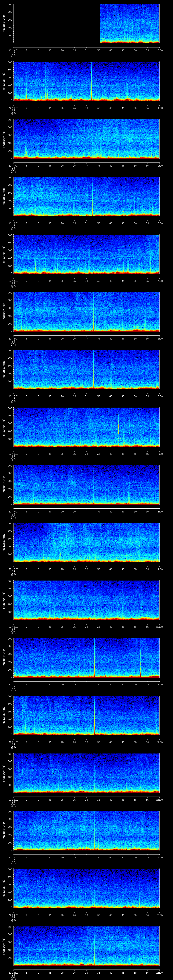This screenshot has width=173, height=980.
Task: Click the 22:15:00 time axis label
Action: pyautogui.click(x=13, y=396)
